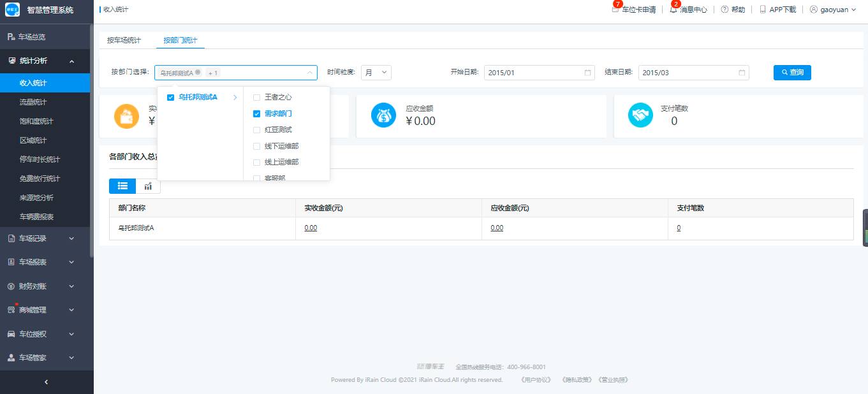
Task: Click the help question mark icon
Action: [x=725, y=10]
